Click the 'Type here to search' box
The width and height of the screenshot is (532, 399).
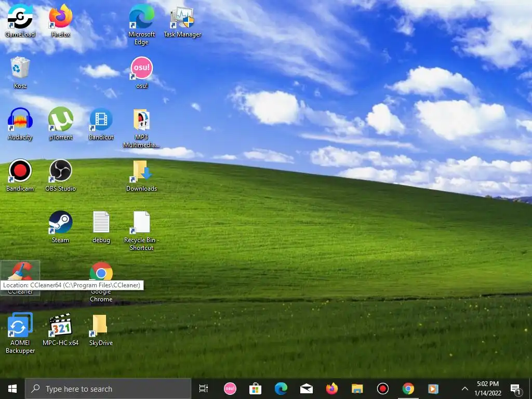(108, 389)
